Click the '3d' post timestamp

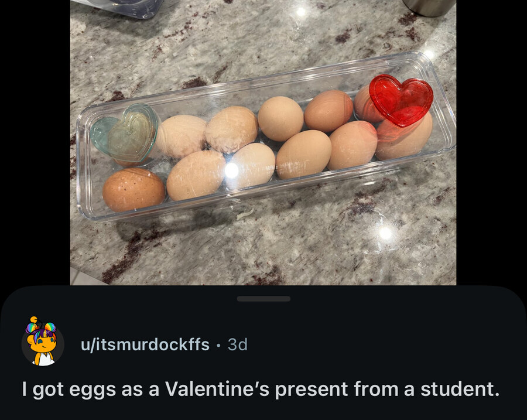coord(237,344)
